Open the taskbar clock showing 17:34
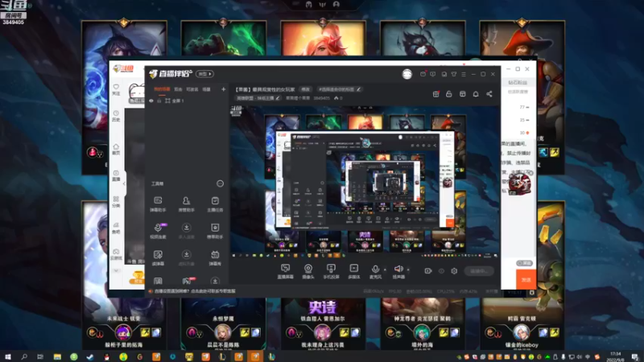 click(x=616, y=356)
